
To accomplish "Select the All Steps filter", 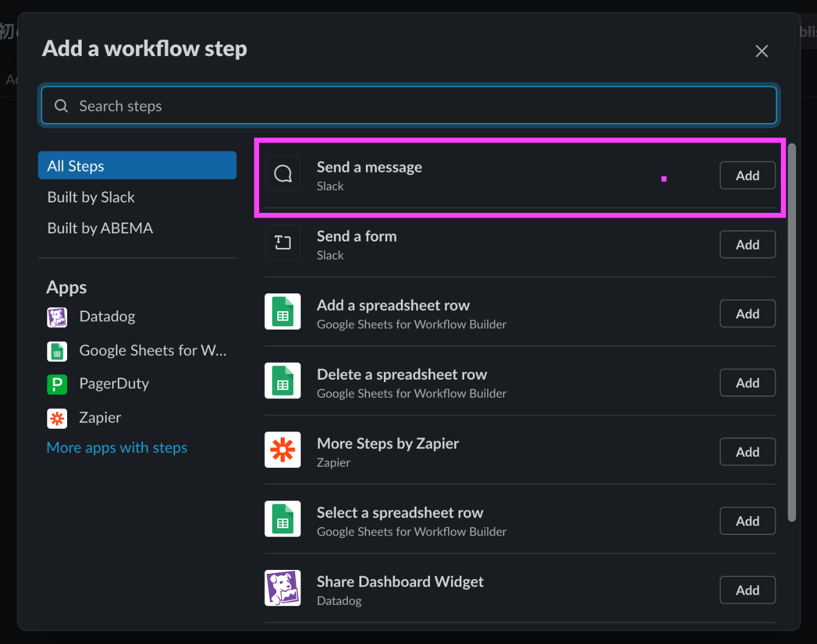I will pyautogui.click(x=137, y=166).
